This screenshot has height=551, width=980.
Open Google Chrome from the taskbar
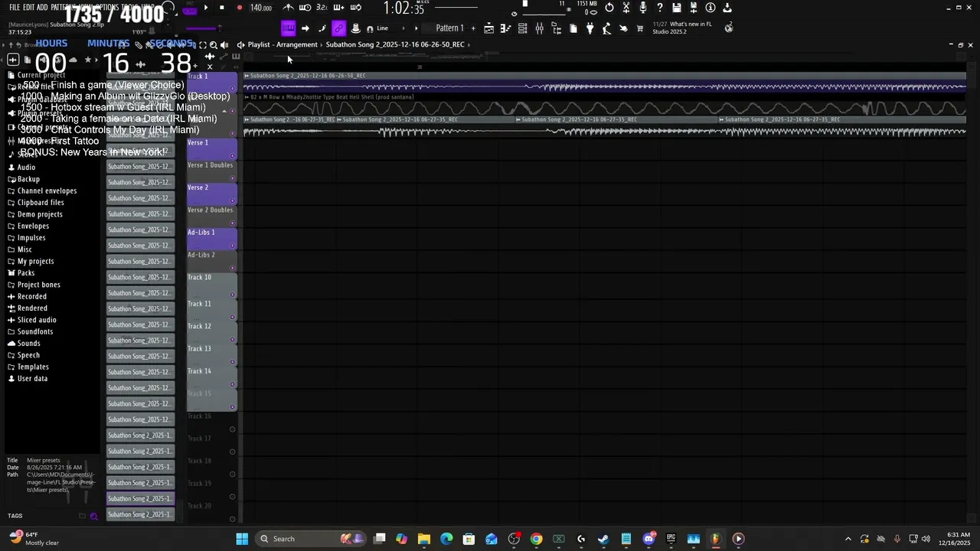tap(536, 539)
